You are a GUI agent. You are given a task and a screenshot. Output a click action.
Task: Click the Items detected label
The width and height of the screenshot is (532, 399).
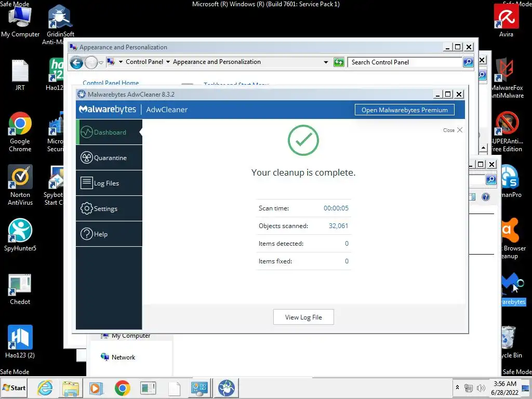[281, 243]
